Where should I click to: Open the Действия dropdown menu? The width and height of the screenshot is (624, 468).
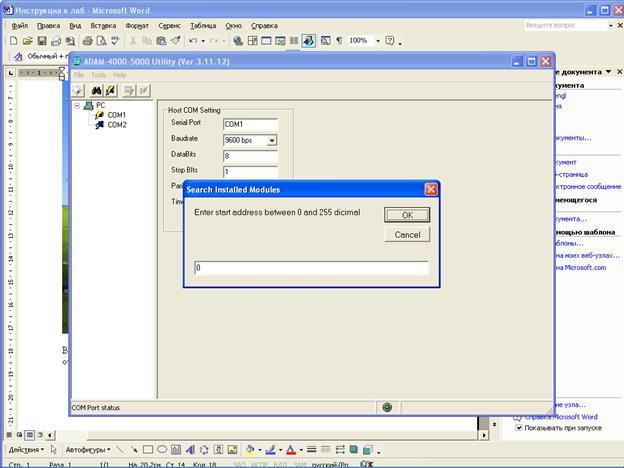(x=26, y=450)
